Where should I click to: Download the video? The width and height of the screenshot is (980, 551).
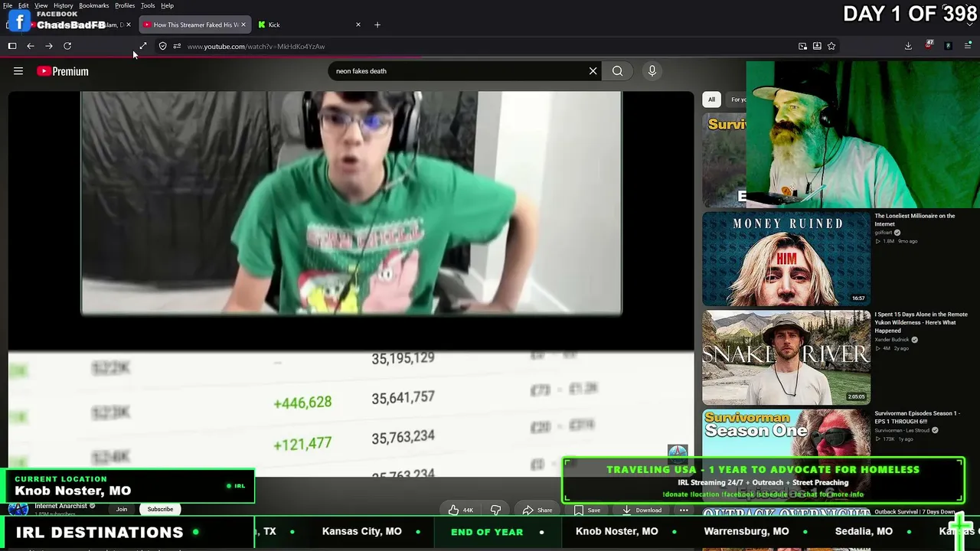point(642,510)
